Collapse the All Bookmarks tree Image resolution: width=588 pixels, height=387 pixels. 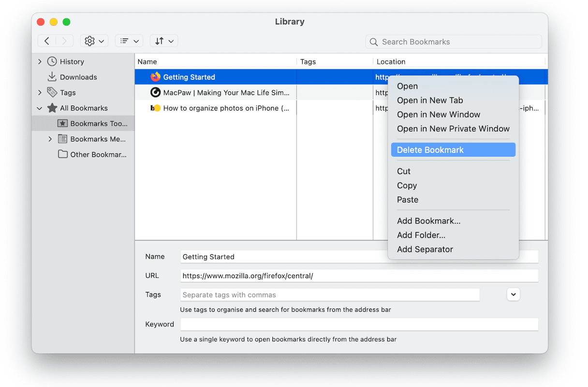coord(40,108)
